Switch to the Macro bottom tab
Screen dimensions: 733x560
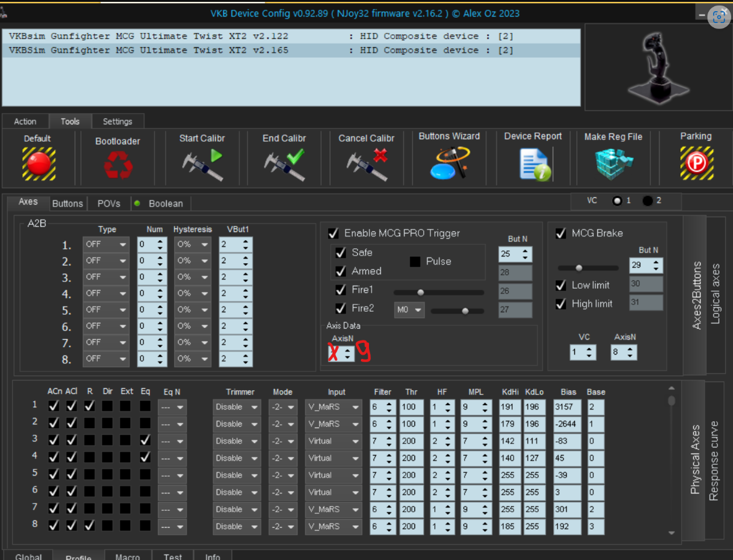coord(127,556)
